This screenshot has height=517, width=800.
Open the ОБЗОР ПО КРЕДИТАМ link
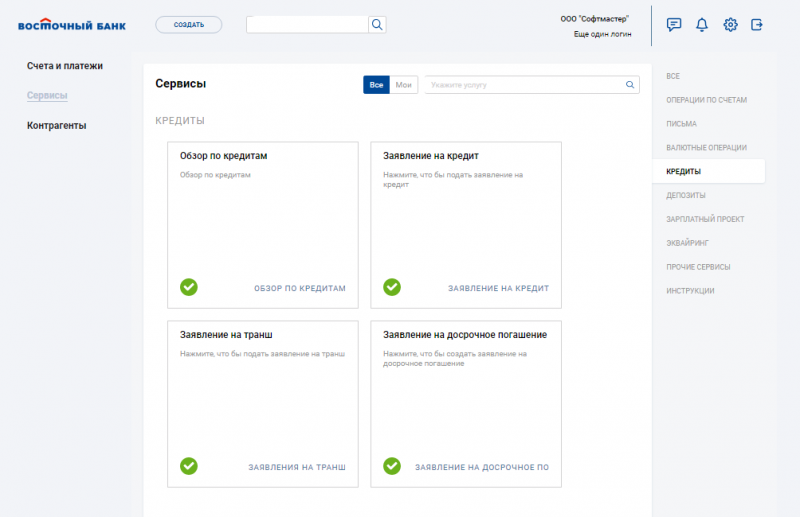300,288
